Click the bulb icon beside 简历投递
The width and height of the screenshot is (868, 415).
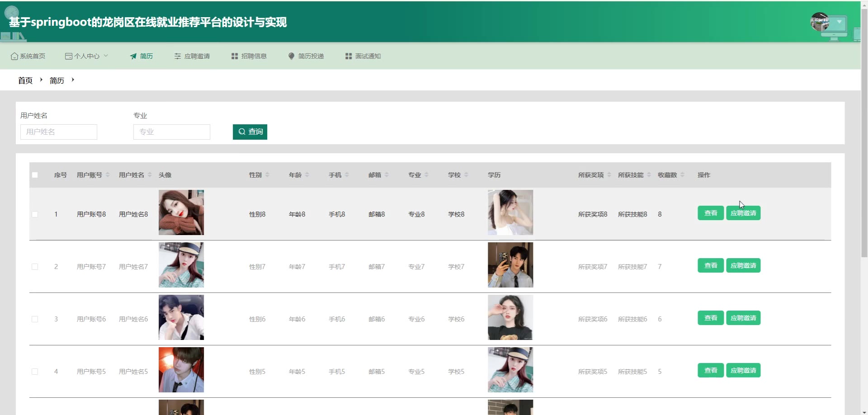click(x=291, y=56)
